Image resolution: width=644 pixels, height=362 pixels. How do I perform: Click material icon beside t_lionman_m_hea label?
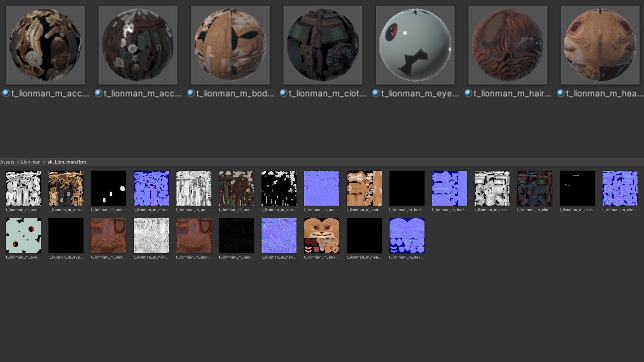pyautogui.click(x=561, y=94)
